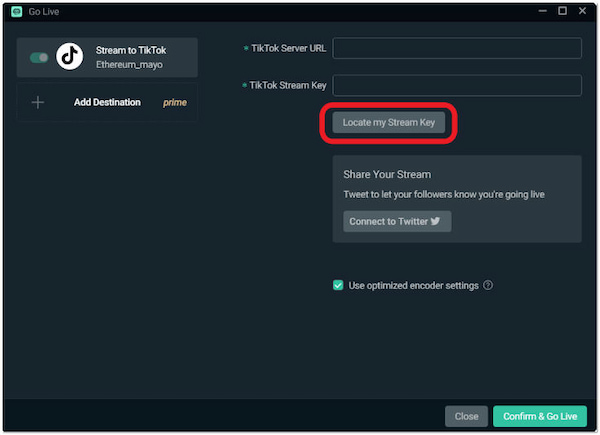Click the Use optimized encoder settings label
Image resolution: width=600 pixels, height=435 pixels.
point(413,285)
